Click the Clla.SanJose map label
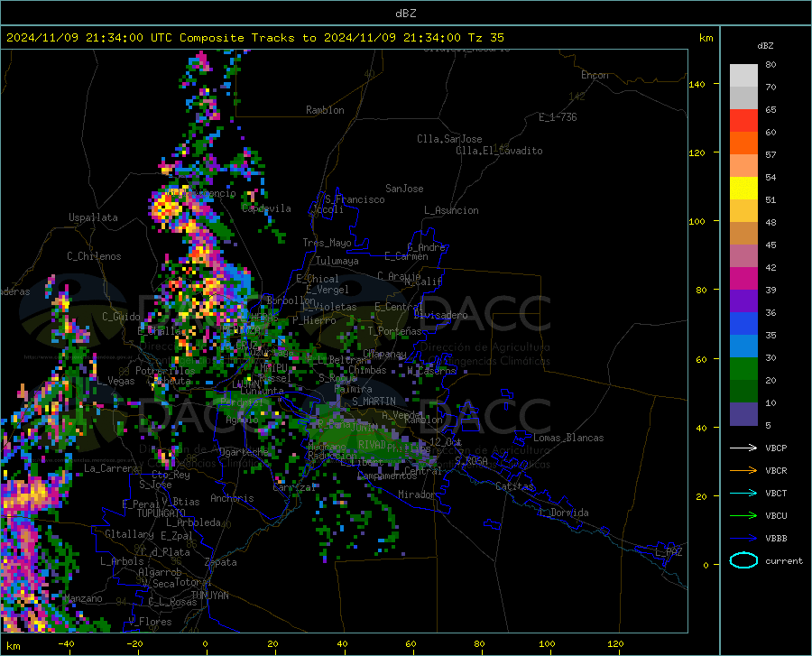 coord(449,139)
